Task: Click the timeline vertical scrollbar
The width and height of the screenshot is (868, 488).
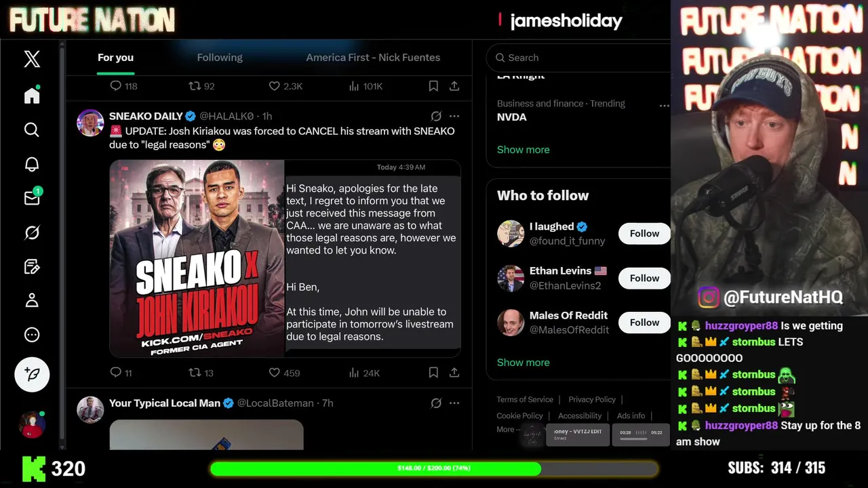Action: 62,244
